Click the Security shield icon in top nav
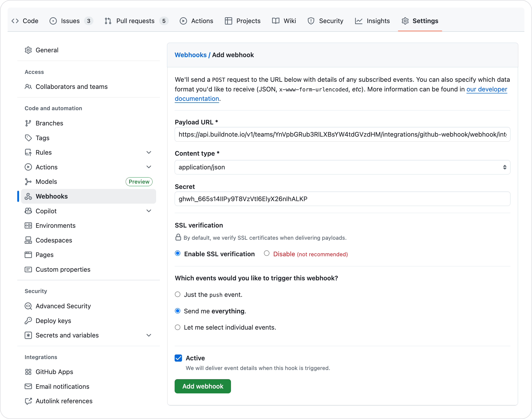The height and width of the screenshot is (419, 532). pyautogui.click(x=311, y=21)
